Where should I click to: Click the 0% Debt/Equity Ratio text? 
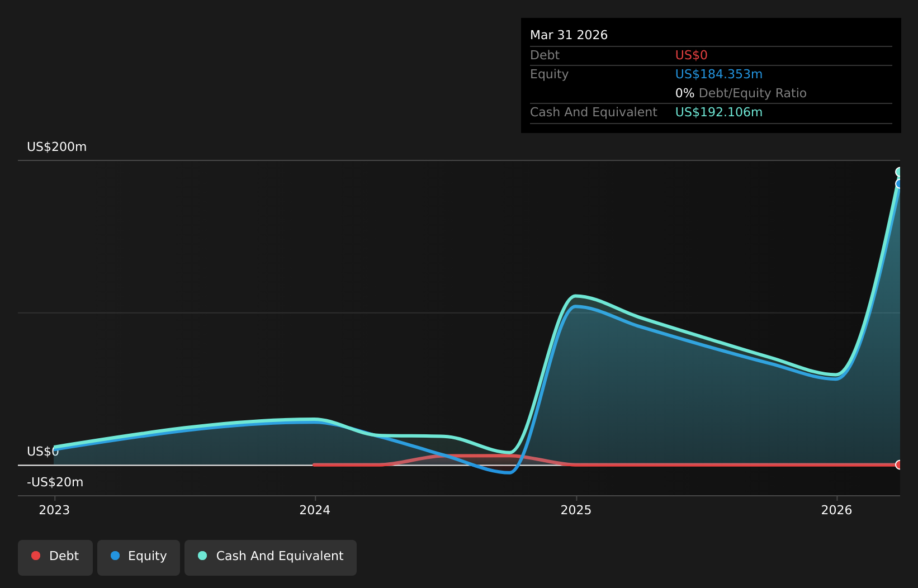coord(741,93)
